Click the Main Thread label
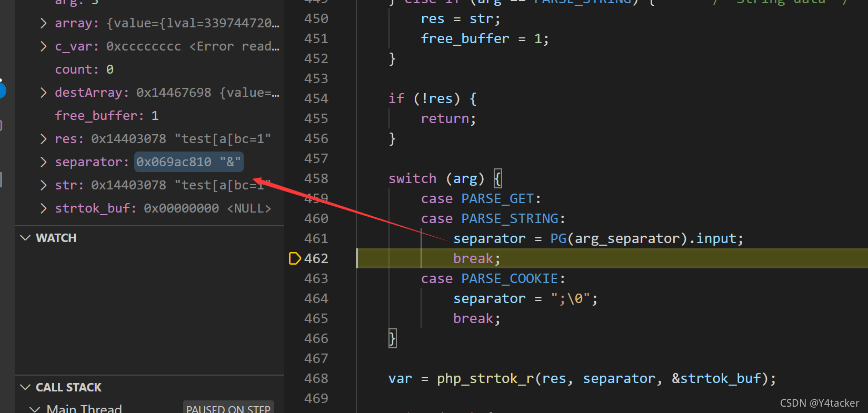Screen dimensions: 868x413 pyautogui.click(x=84, y=408)
